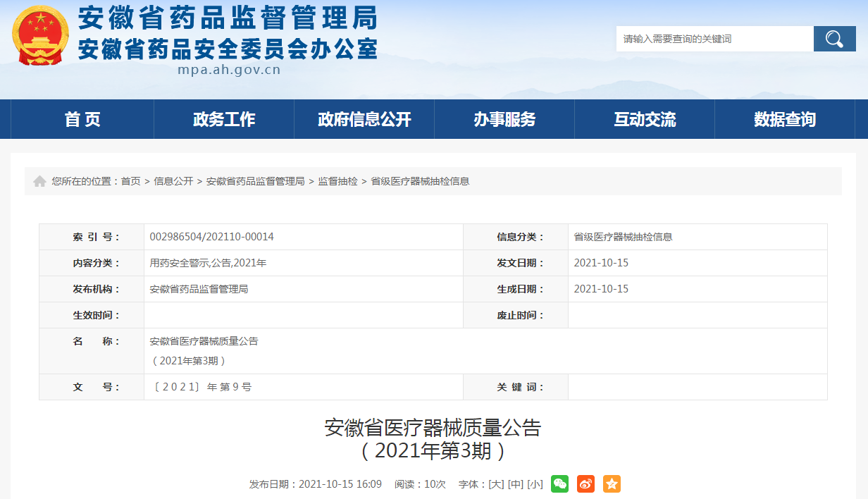Click the orange star favorite icon
The image size is (868, 499).
[612, 484]
